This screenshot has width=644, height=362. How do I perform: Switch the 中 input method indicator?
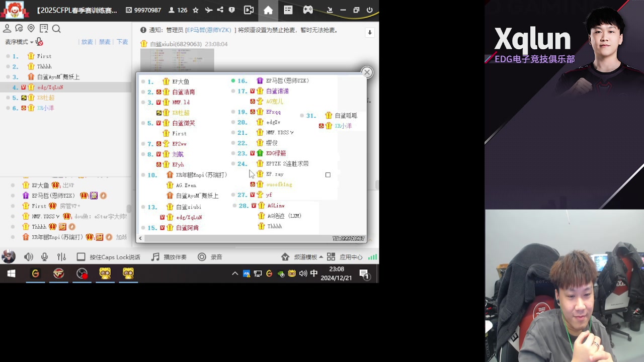[x=314, y=274]
